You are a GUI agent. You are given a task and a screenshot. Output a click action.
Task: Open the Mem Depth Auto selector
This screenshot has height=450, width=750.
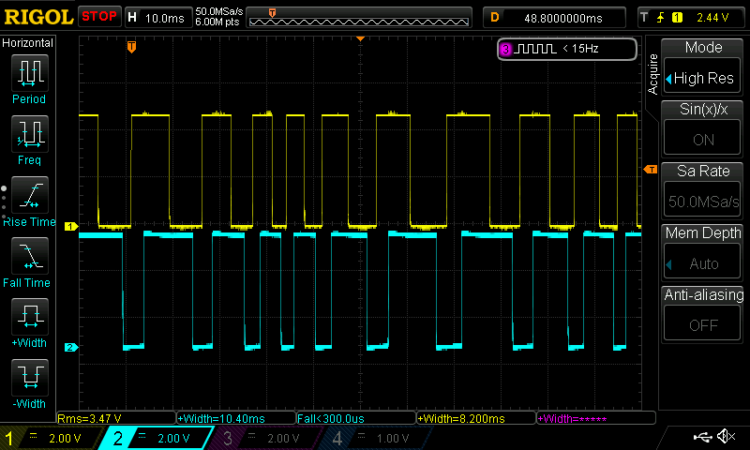[x=703, y=263]
